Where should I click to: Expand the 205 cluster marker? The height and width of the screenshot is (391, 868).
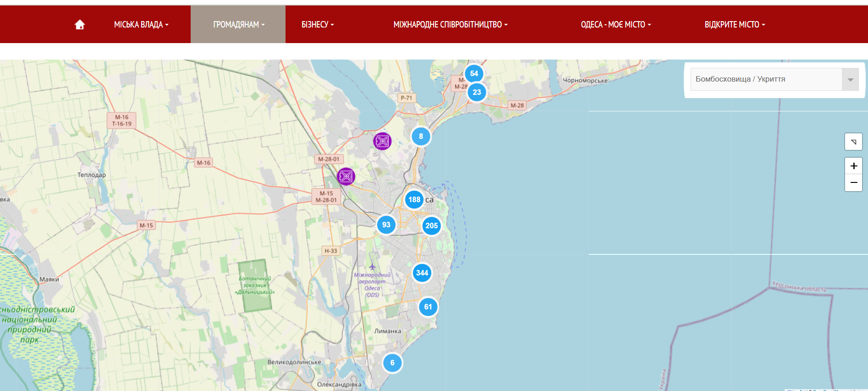coord(432,226)
